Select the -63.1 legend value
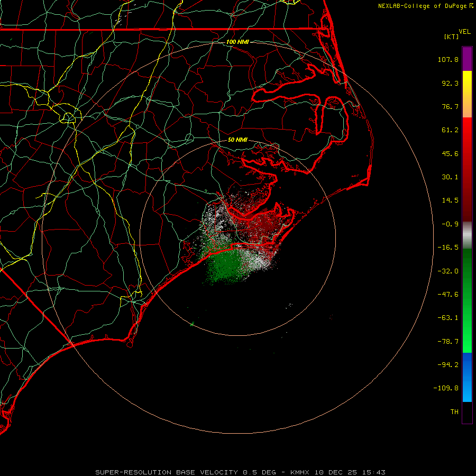This screenshot has width=476, height=476. (448, 318)
